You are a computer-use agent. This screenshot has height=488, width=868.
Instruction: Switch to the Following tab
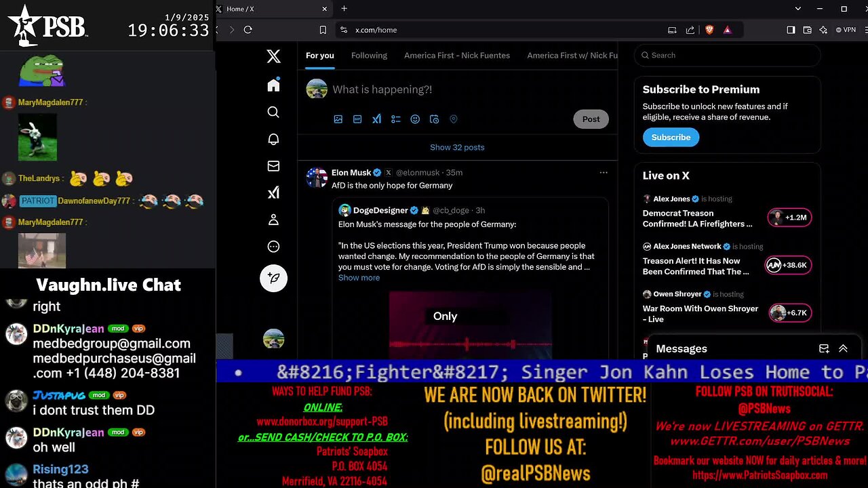tap(369, 56)
